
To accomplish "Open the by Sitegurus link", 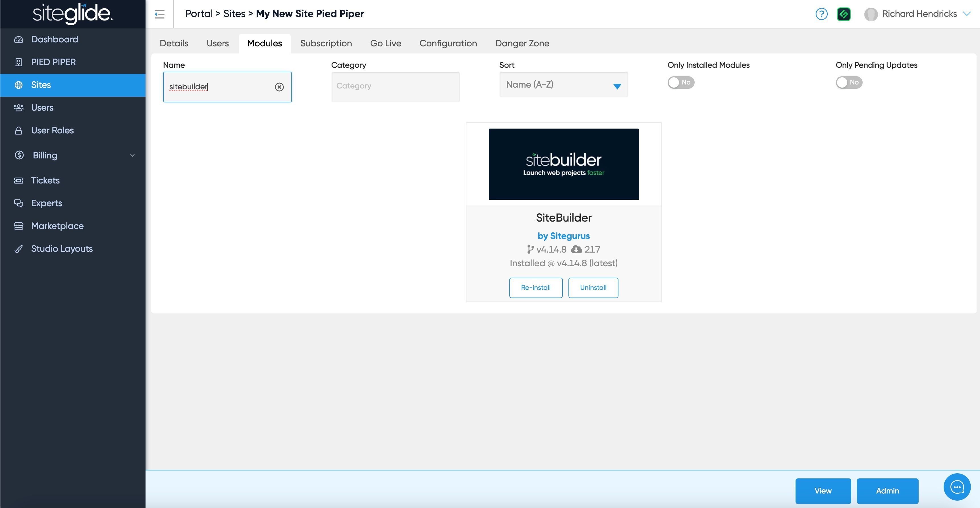I will click(x=563, y=236).
